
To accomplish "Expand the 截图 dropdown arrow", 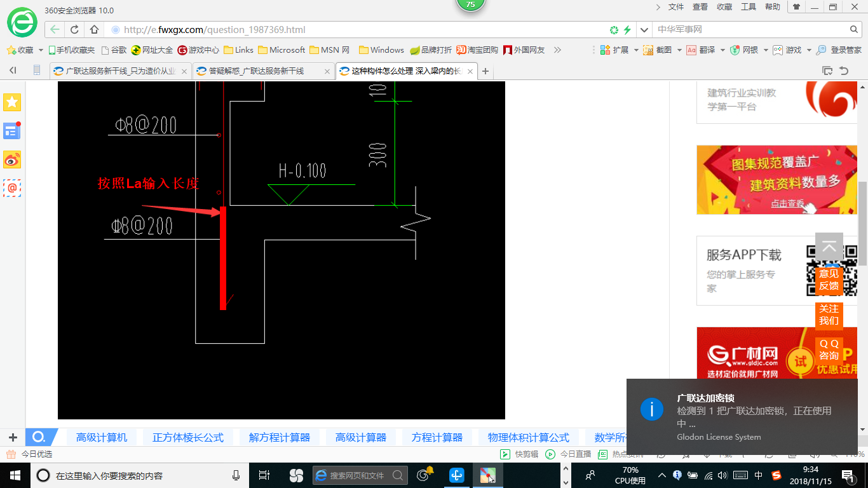I will coord(679,50).
